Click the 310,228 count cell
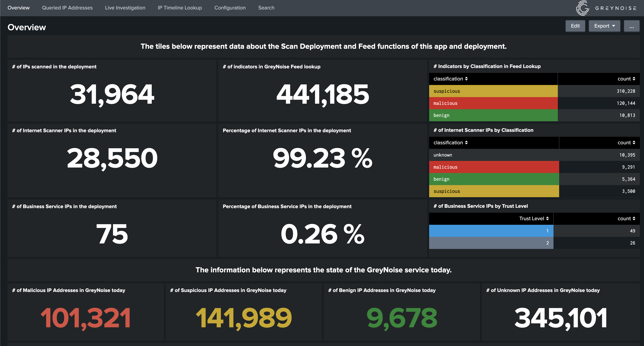The image size is (644, 346). pos(598,91)
